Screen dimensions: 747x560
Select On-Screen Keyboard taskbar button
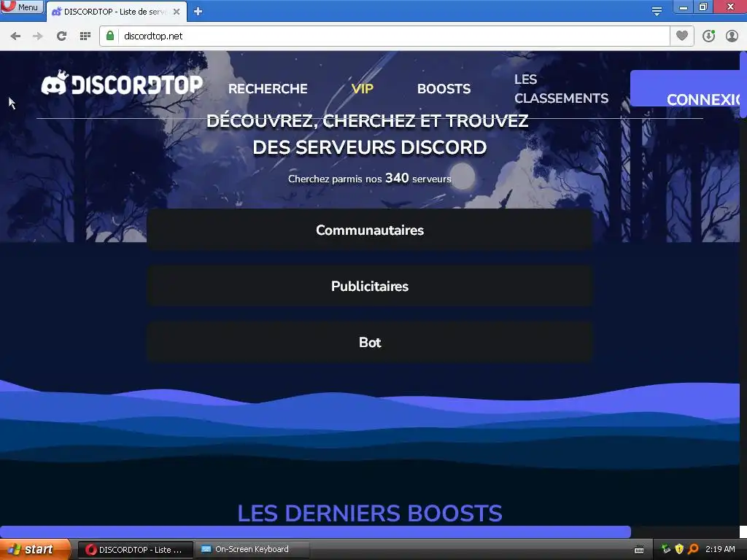(252, 550)
